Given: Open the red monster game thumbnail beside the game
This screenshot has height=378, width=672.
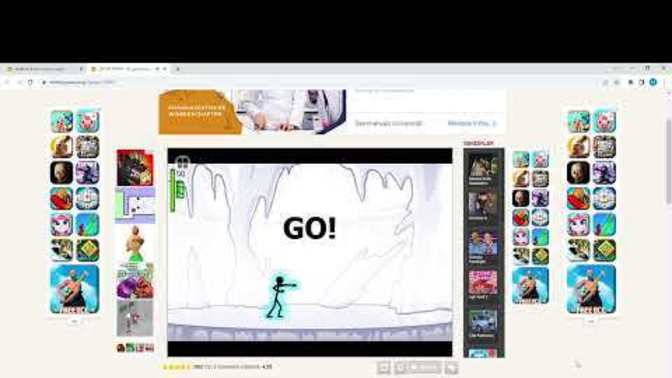Looking at the screenshot, I should pos(135,168).
